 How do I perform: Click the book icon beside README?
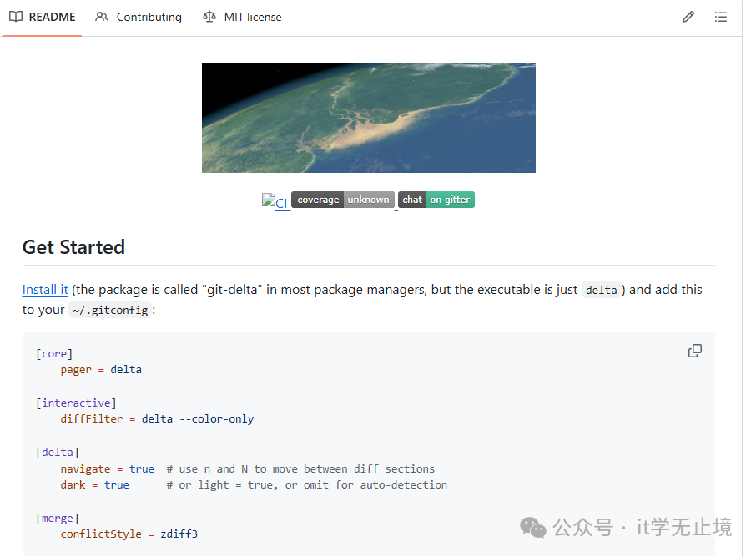coord(16,17)
